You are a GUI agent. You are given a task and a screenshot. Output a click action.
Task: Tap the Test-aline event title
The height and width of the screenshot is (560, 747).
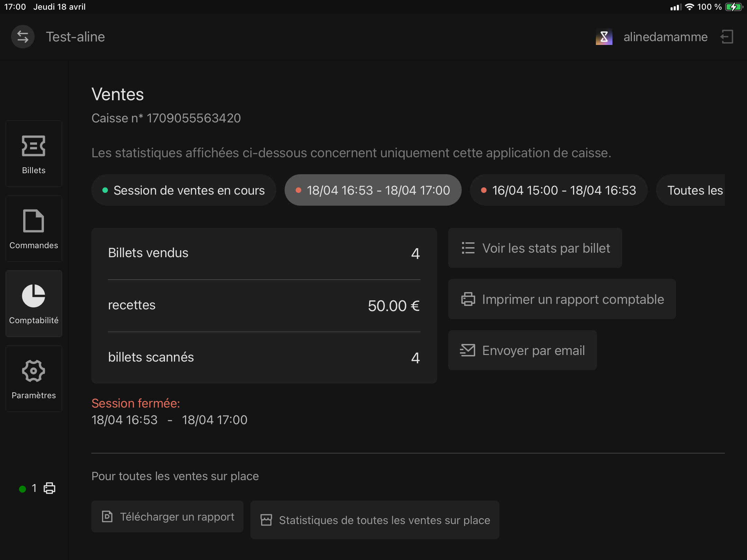coord(75,37)
